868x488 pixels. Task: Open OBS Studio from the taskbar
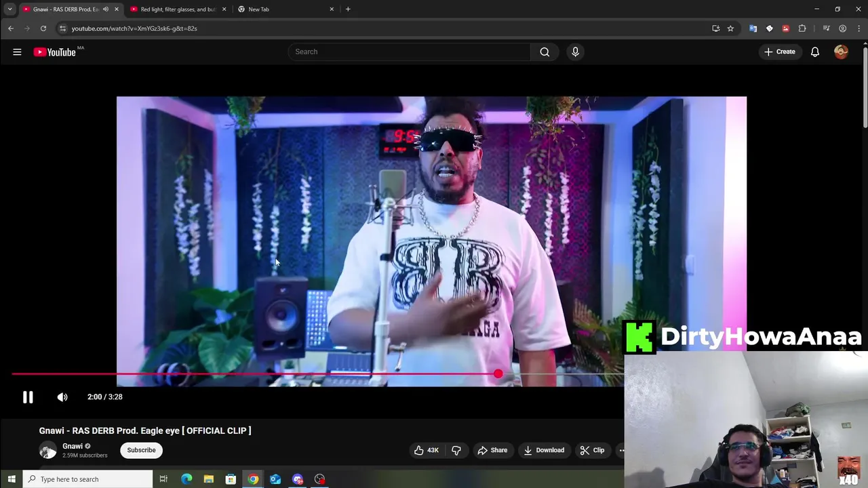point(320,479)
